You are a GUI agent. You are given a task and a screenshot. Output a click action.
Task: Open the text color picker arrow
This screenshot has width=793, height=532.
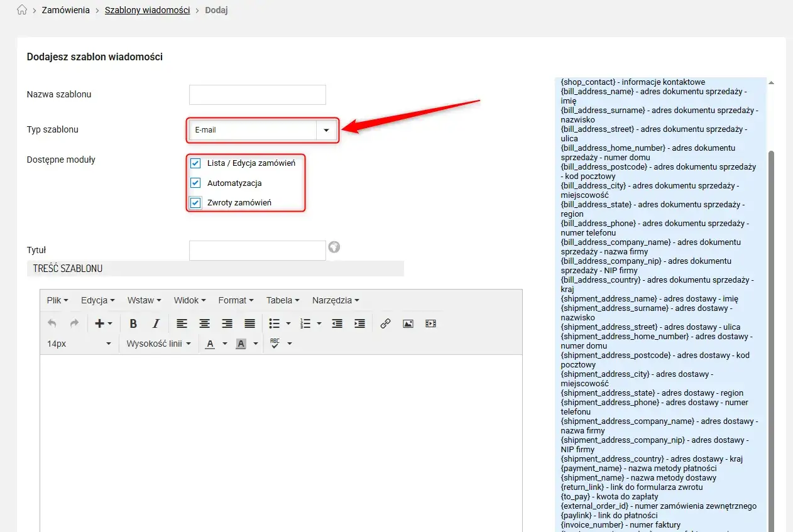point(225,344)
